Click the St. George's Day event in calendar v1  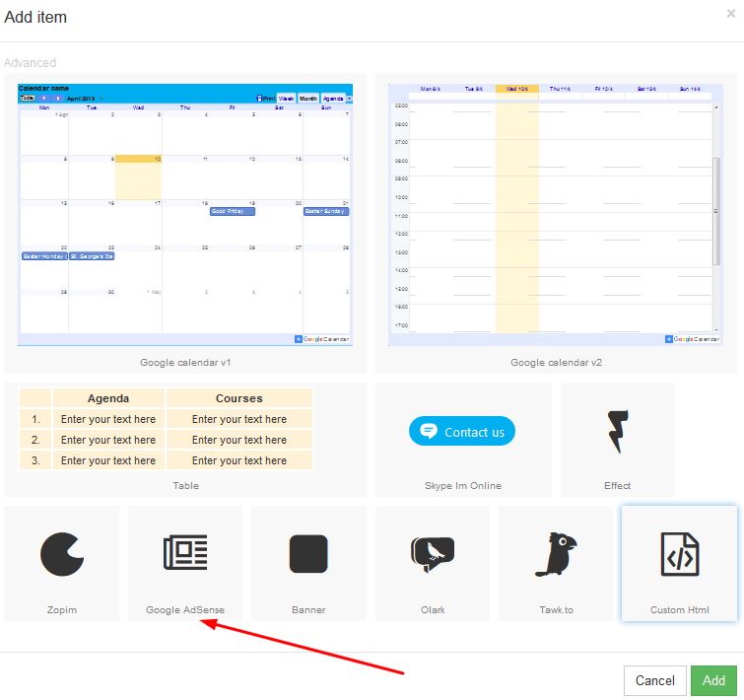[92, 256]
